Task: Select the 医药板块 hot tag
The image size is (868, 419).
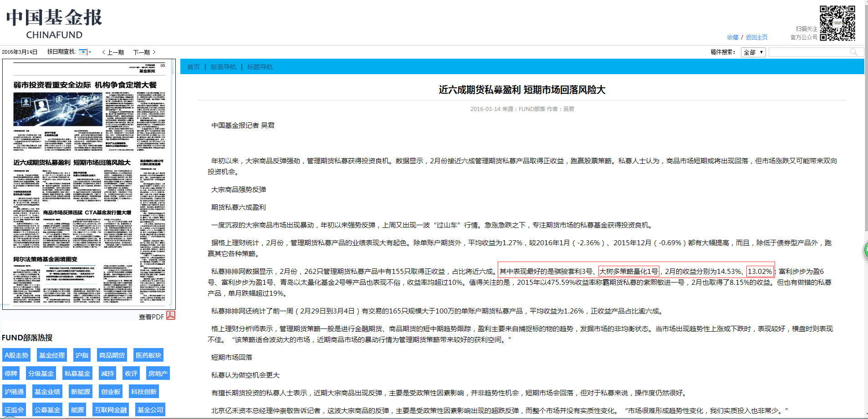Action: coord(148,355)
